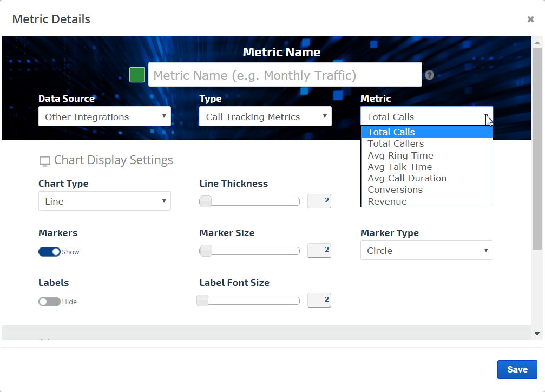Click the Marker Size value box
The image size is (545, 392).
click(x=319, y=251)
